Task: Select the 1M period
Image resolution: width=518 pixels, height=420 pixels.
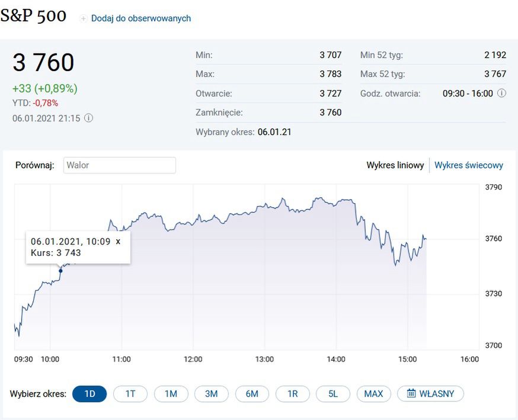Action: tap(171, 393)
